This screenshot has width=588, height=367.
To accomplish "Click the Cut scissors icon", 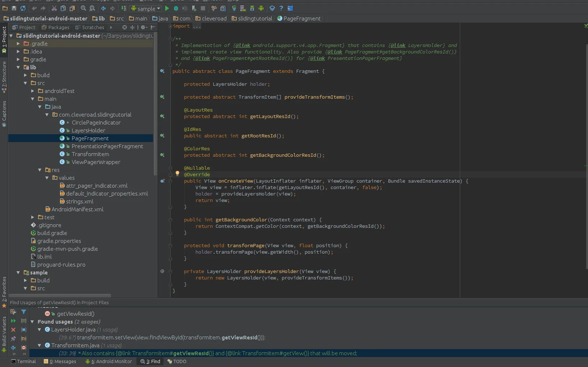I will (x=54, y=8).
